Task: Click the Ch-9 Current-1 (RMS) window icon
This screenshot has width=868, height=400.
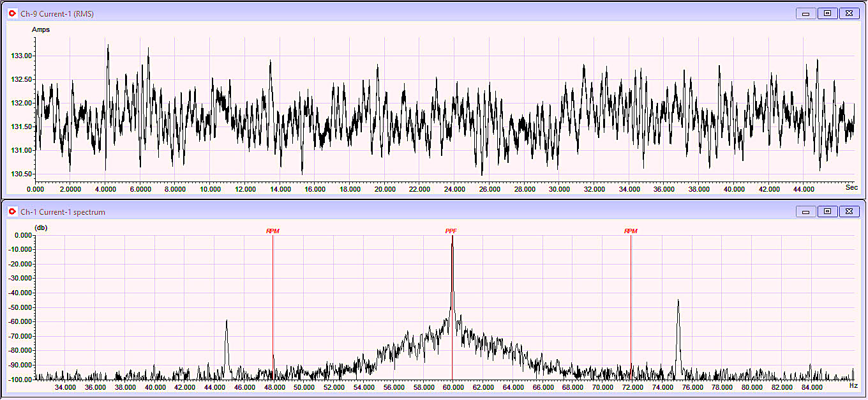Action: (x=11, y=13)
